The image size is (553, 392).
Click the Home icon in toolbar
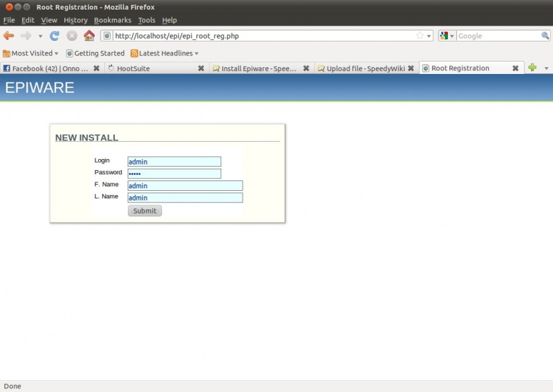tap(89, 36)
